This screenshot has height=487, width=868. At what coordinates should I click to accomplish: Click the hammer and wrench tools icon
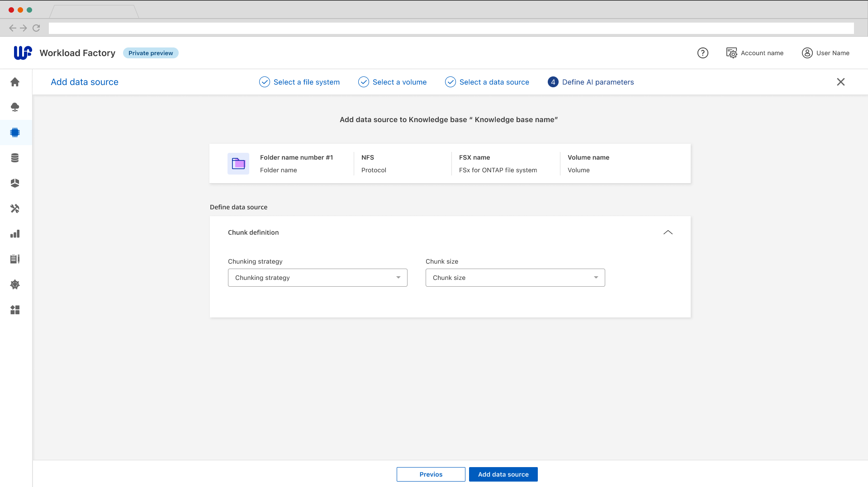[x=15, y=208]
